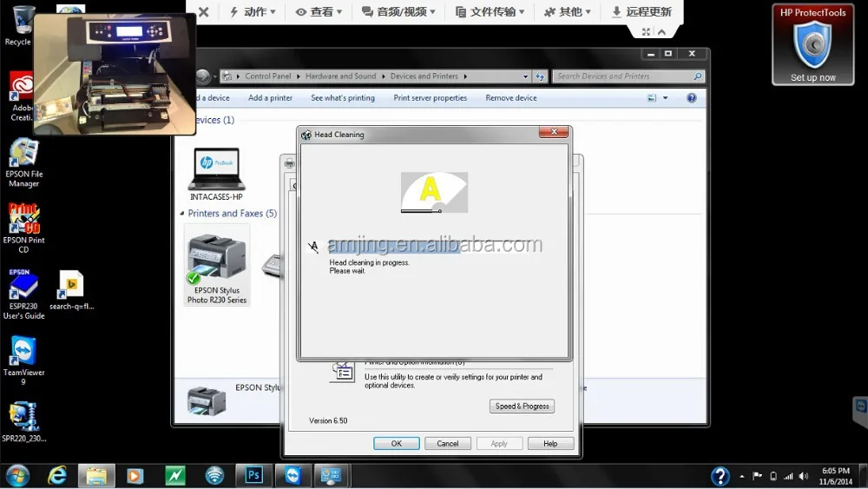Click the HP ProtectTools Set up now gadget
The width and height of the screenshot is (868, 489).
coord(812,44)
